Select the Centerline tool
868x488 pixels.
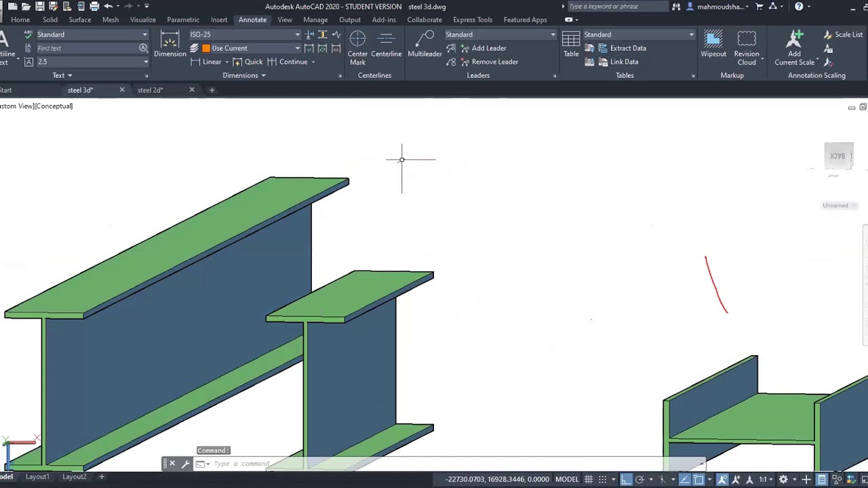point(386,45)
